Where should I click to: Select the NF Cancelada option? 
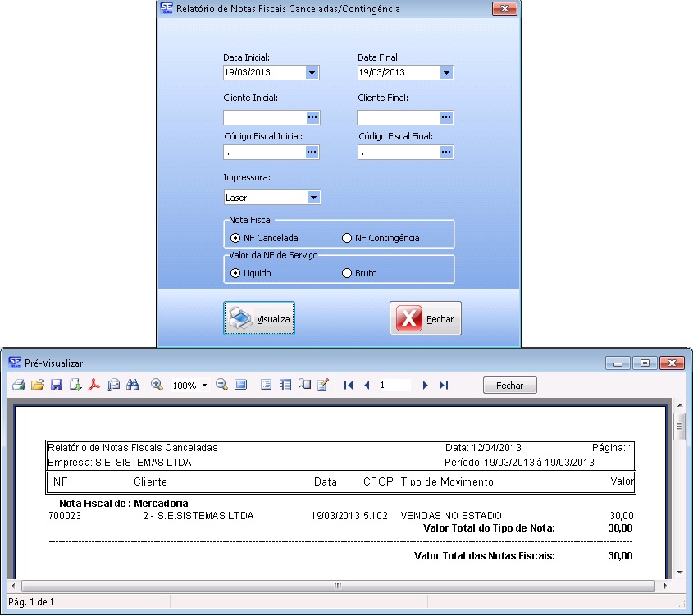236,238
